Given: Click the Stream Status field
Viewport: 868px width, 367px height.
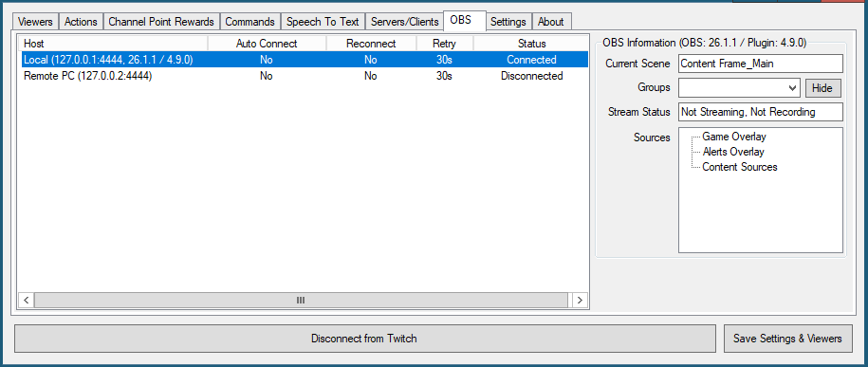Looking at the screenshot, I should [x=761, y=112].
